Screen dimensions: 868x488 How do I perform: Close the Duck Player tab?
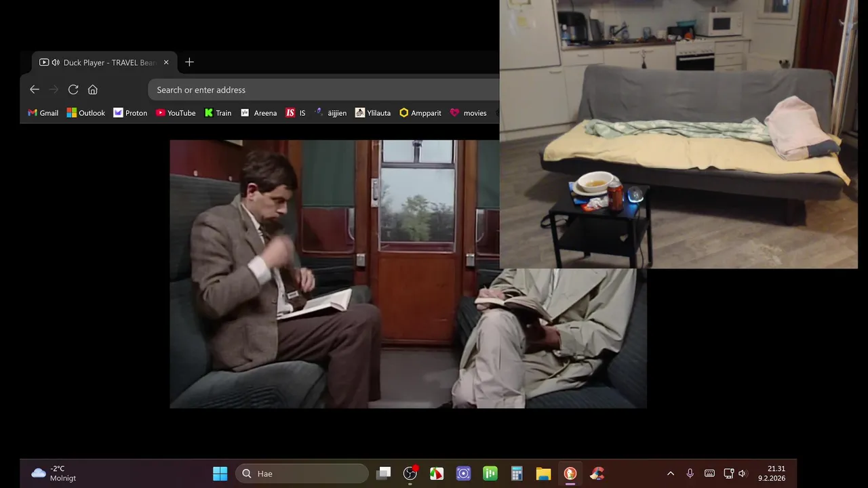click(x=166, y=62)
